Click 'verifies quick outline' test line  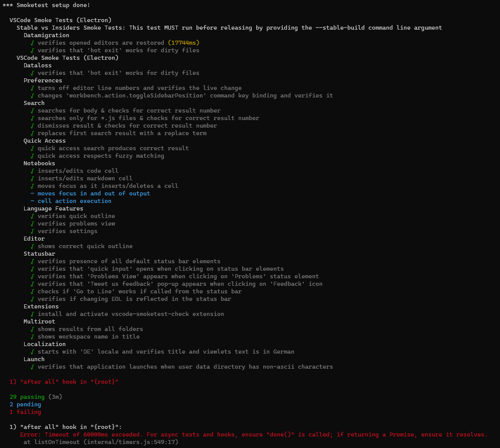point(73,216)
